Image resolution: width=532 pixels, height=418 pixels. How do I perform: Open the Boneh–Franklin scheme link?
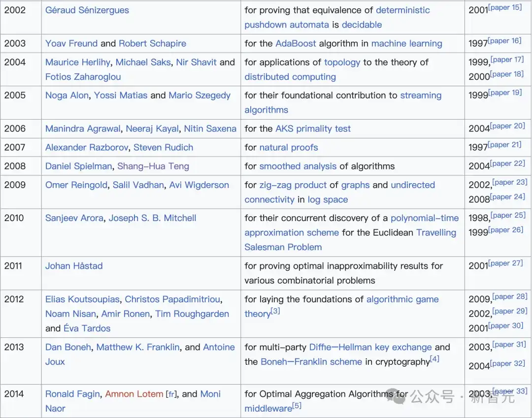[x=311, y=362]
